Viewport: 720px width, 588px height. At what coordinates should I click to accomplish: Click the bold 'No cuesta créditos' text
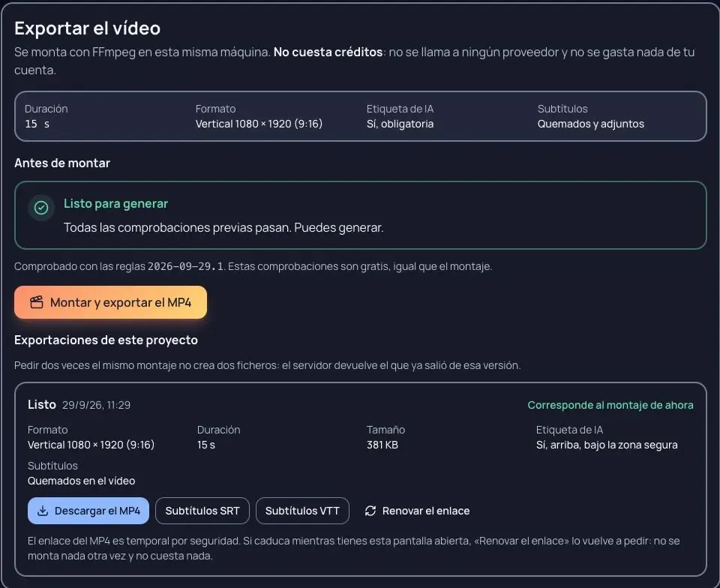click(x=328, y=52)
